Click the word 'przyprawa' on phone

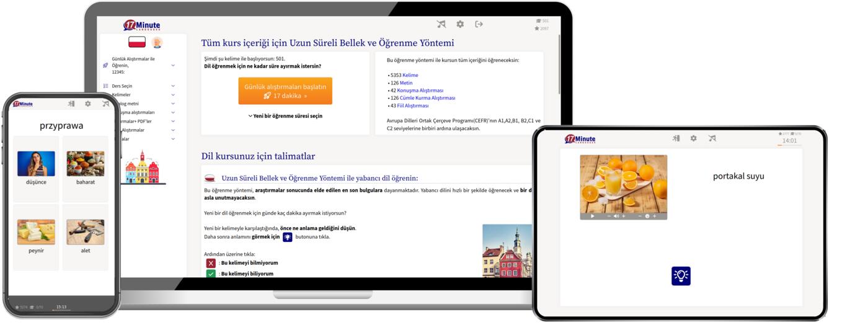61,125
